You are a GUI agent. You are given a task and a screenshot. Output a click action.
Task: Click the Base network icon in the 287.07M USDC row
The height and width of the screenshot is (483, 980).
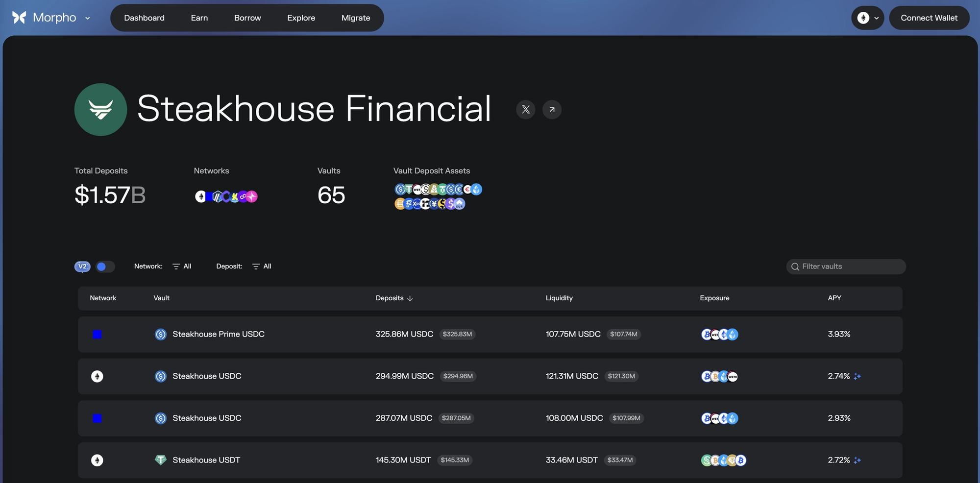tap(97, 418)
